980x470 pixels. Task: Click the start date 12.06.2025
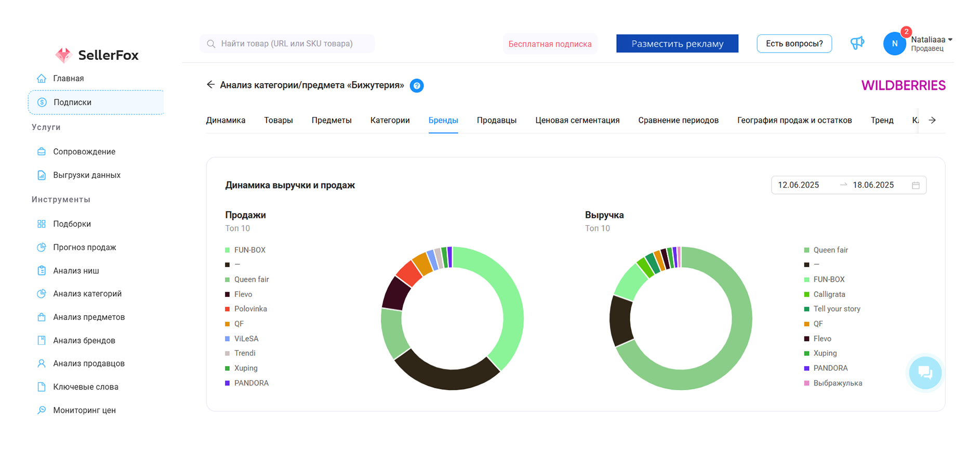[x=799, y=185]
